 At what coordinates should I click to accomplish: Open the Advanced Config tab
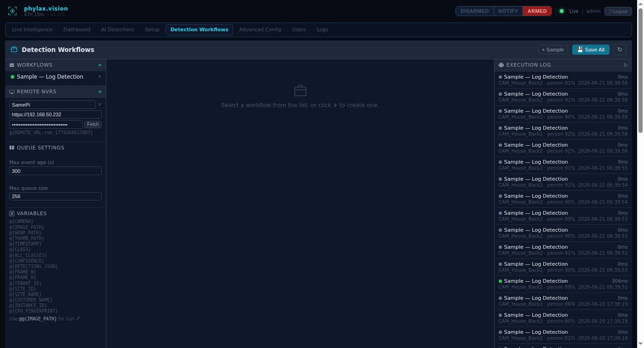tap(260, 30)
